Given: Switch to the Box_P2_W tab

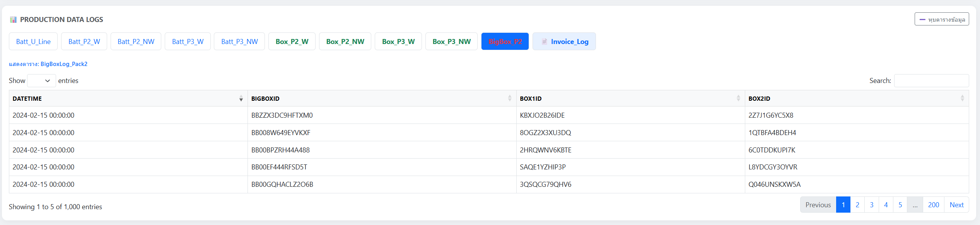Looking at the screenshot, I should click(x=292, y=42).
